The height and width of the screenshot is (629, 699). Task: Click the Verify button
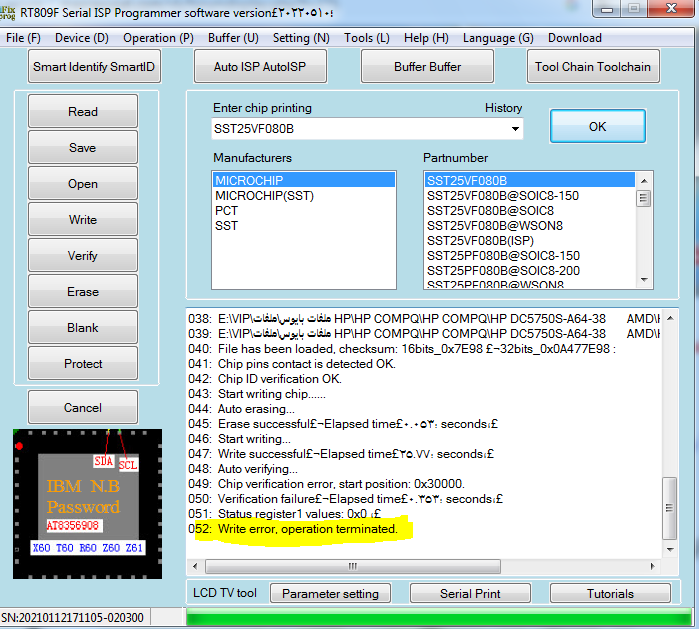(x=83, y=255)
